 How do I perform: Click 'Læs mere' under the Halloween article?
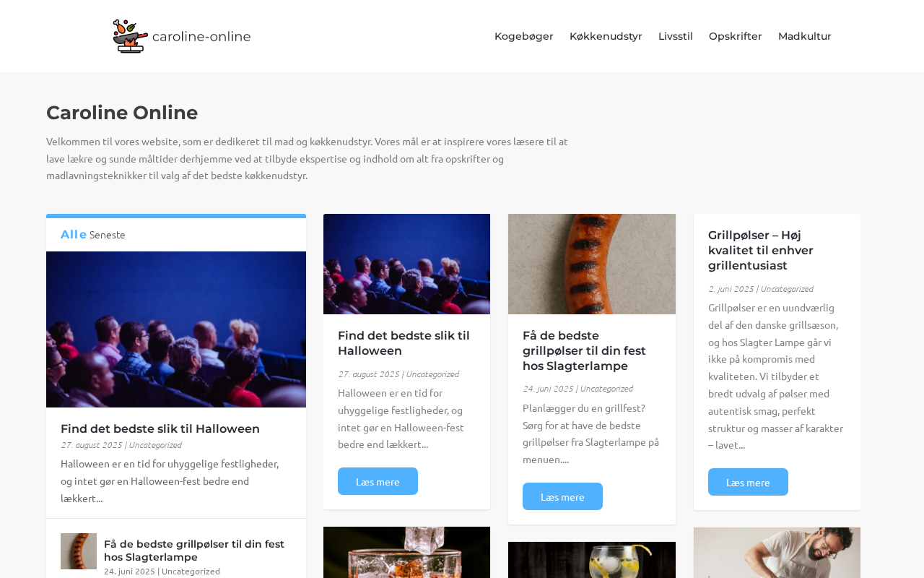pyautogui.click(x=378, y=481)
